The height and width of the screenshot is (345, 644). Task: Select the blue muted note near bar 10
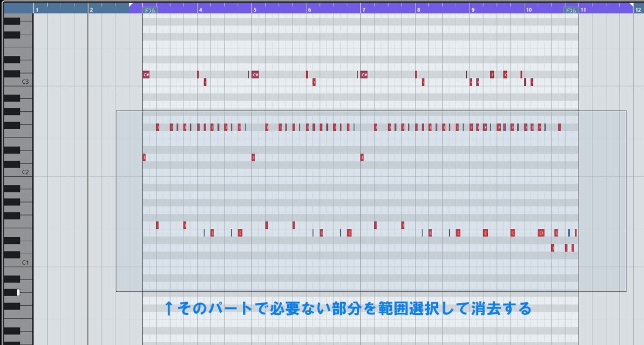(x=569, y=232)
